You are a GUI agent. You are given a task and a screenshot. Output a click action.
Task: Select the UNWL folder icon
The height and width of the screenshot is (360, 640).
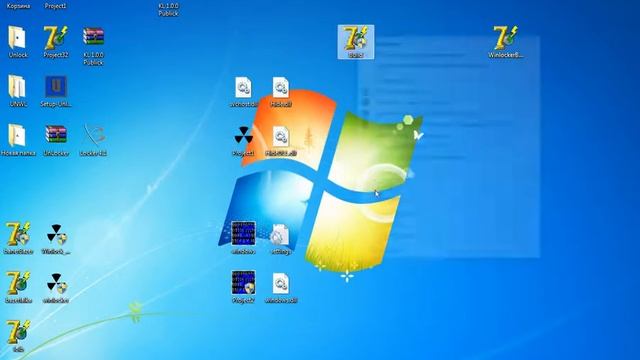(x=18, y=87)
